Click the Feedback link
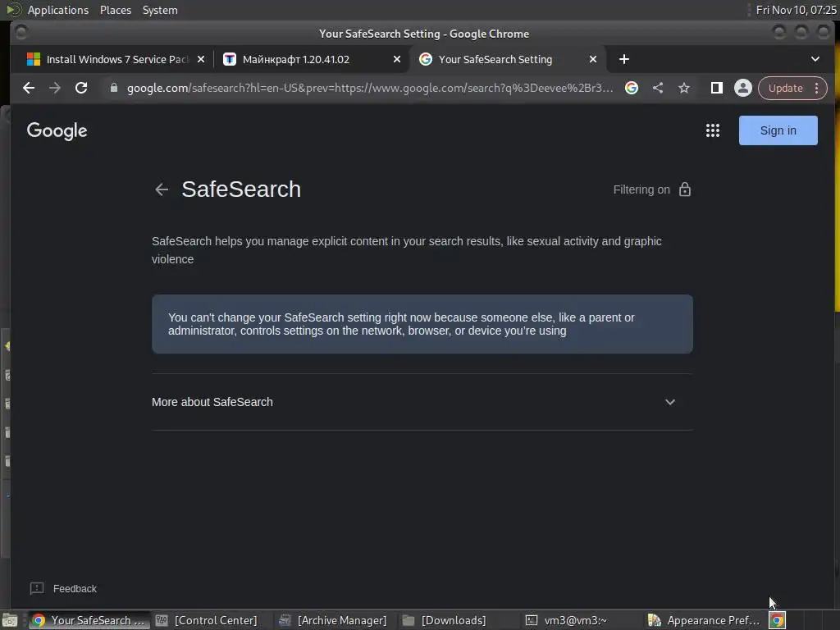 [x=75, y=588]
